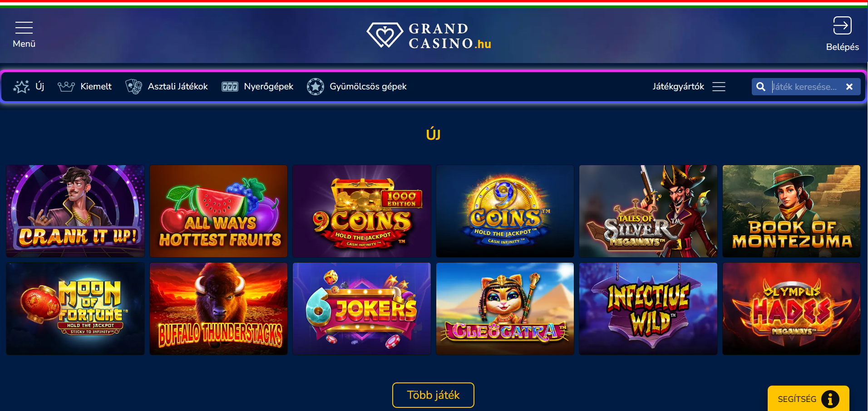Open the Buffalo Thunderstacks game thumbnail
This screenshot has width=868, height=411.
[x=218, y=308]
